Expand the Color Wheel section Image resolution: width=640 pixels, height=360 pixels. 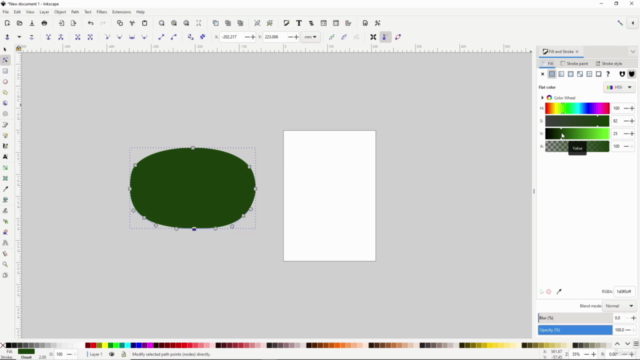542,98
